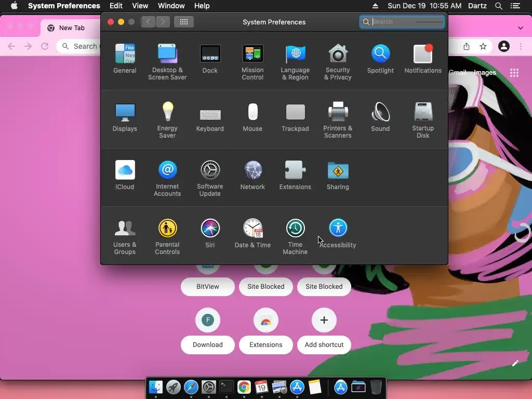Open System Preferences app menu
This screenshot has width=532, height=399.
(x=64, y=6)
